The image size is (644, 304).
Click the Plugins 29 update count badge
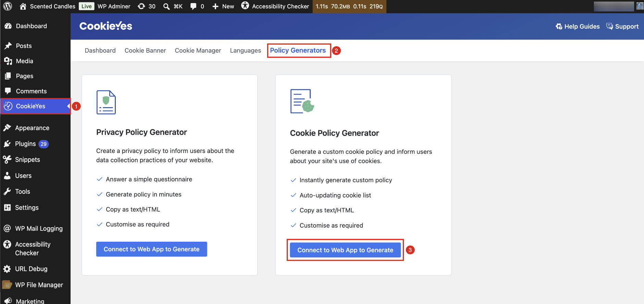44,144
